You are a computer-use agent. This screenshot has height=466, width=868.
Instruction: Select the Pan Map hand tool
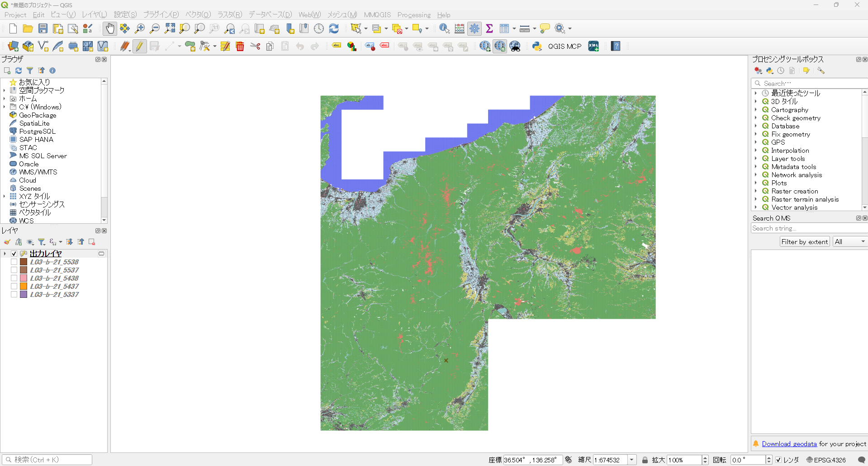[110, 28]
